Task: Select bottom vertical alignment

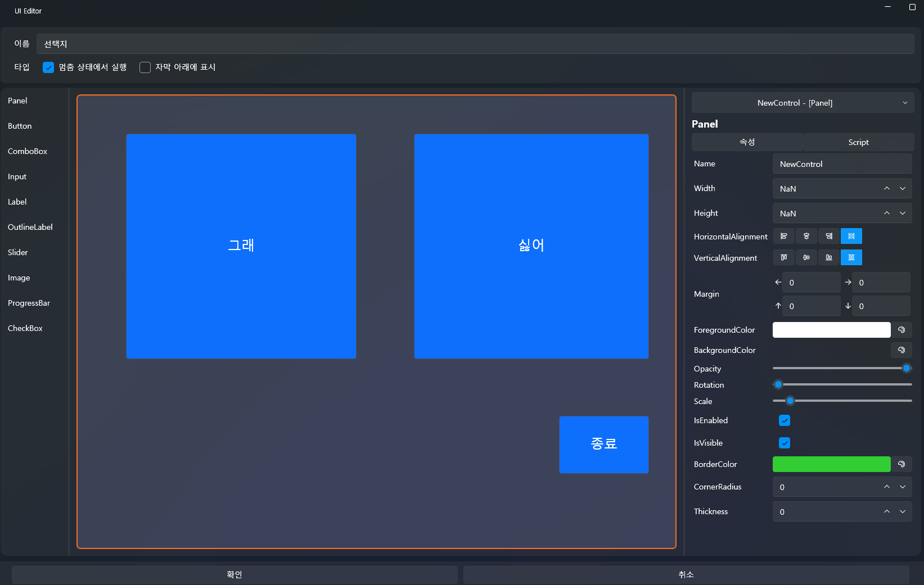Action: click(x=829, y=257)
